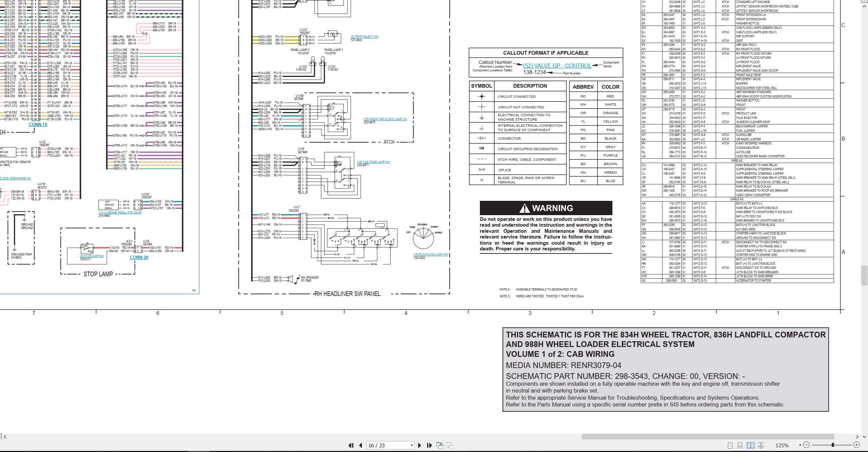The width and height of the screenshot is (868, 452).
Task: Open the (16) RUN FLOOD LAMP SW link
Action: [x=431, y=255]
